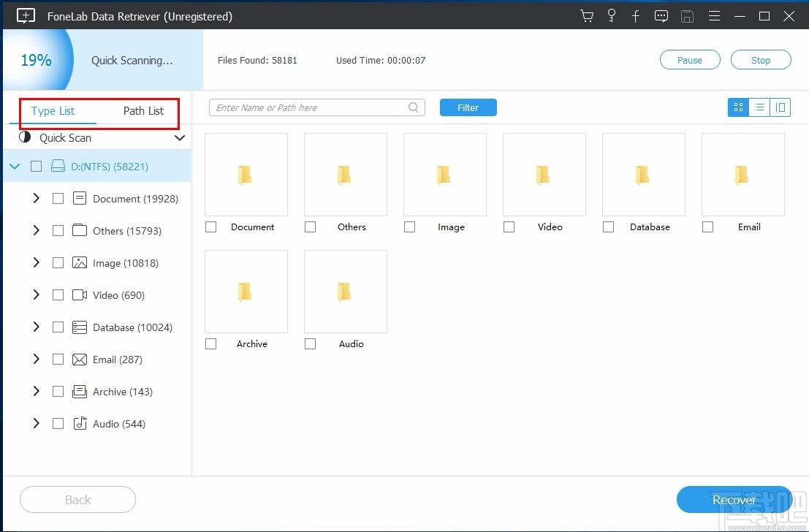This screenshot has width=809, height=532.
Task: Check the Archive (143) tree checkbox
Action: click(58, 391)
